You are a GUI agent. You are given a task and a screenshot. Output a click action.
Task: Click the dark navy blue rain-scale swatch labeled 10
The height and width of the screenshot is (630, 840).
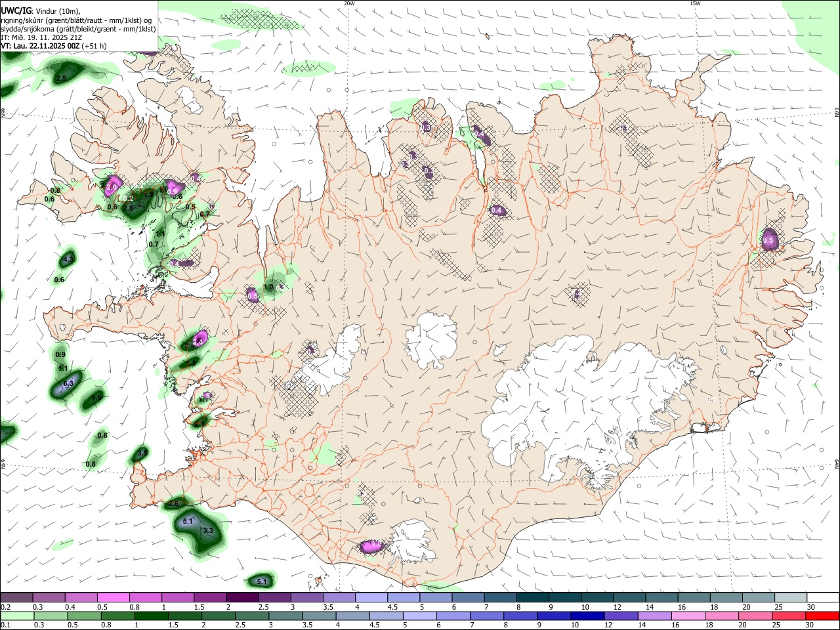tap(586, 616)
